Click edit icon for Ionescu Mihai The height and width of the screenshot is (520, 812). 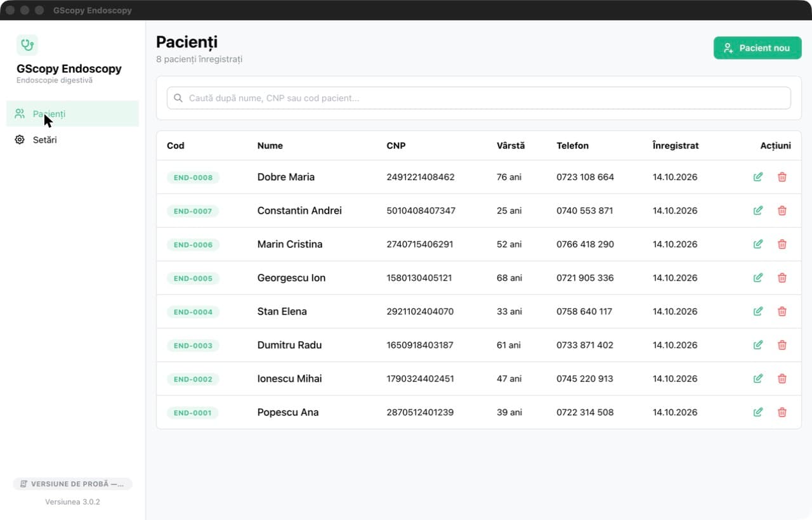pyautogui.click(x=757, y=379)
